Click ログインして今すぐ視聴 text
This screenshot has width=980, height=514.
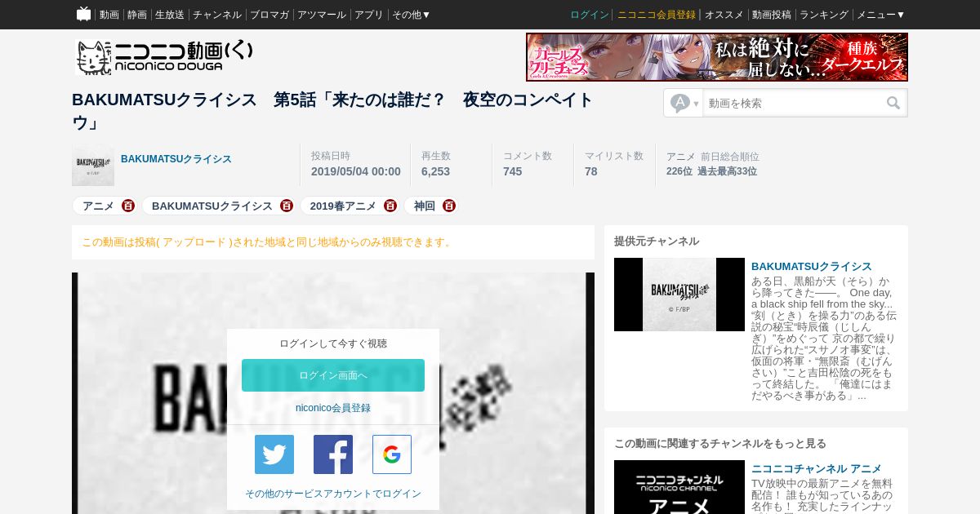coord(333,343)
